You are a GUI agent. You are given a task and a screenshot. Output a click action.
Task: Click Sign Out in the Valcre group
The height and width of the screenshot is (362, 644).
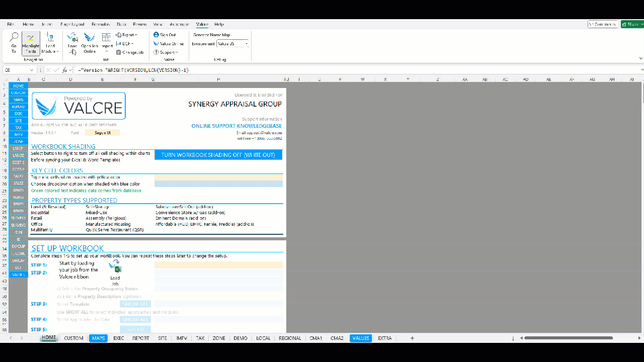[165, 35]
